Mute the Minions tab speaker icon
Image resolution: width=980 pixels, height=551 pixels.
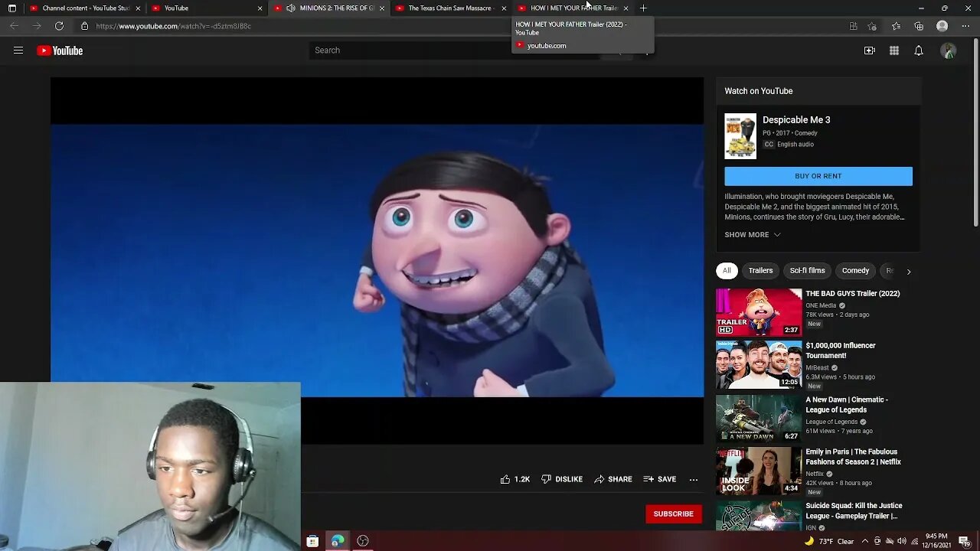coord(290,8)
